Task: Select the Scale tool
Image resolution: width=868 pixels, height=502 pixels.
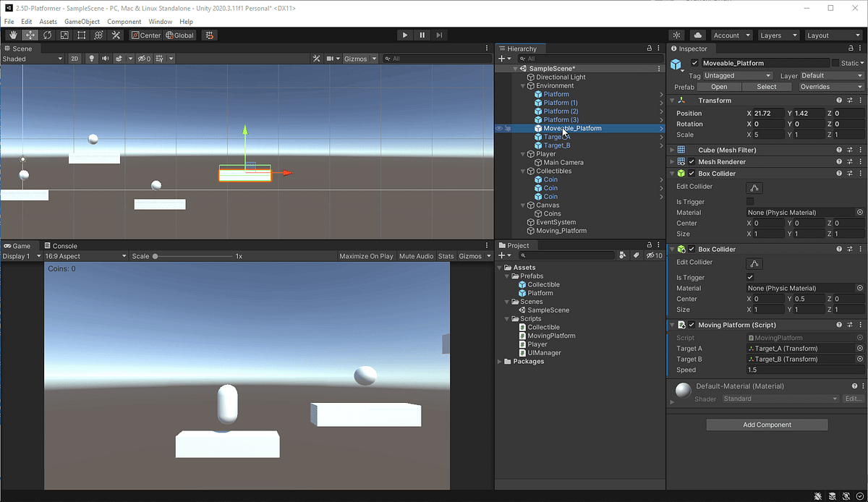Action: (64, 35)
